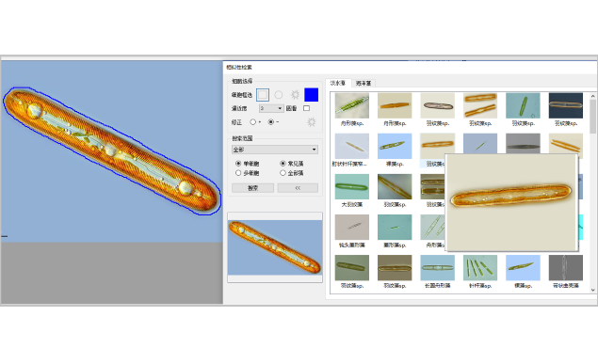Screen dimensions: 598x364
Task: Select the correction plus radio button
Action: 252,122
